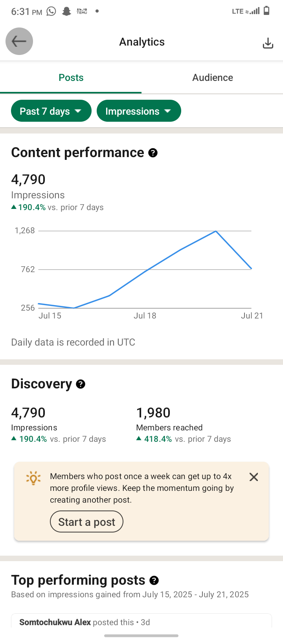Screen dimensions: 283x644
Task: Tap the lightbulb tip icon
Action: [x=33, y=478]
